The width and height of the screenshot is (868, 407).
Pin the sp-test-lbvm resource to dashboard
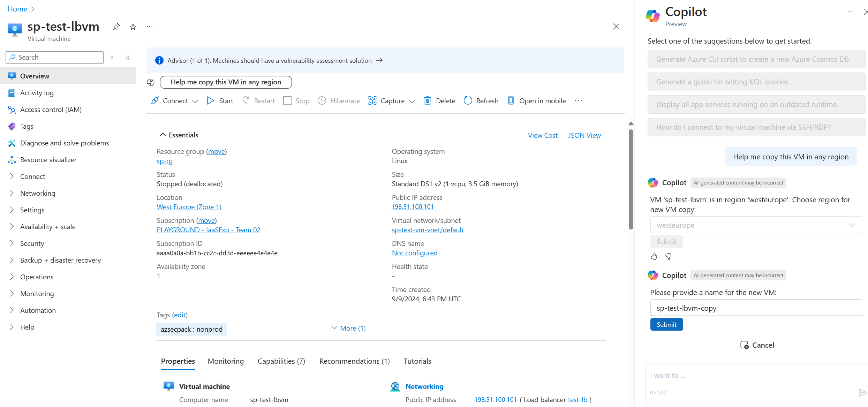coord(116,27)
